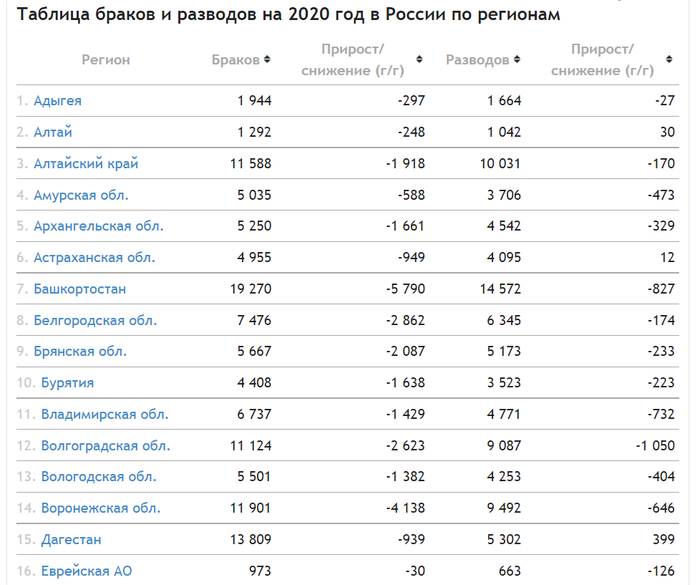Open the Алтай region link
The image size is (700, 585).
pyautogui.click(x=53, y=132)
